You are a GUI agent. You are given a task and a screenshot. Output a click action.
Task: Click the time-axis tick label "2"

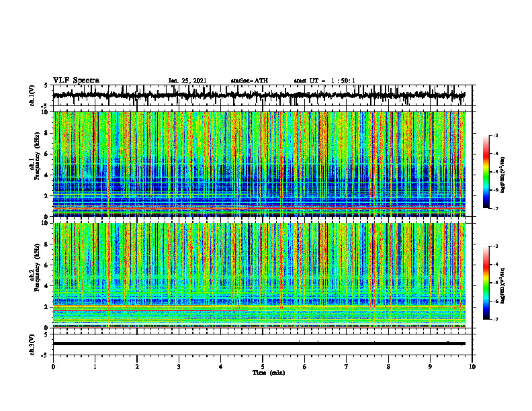point(137,367)
